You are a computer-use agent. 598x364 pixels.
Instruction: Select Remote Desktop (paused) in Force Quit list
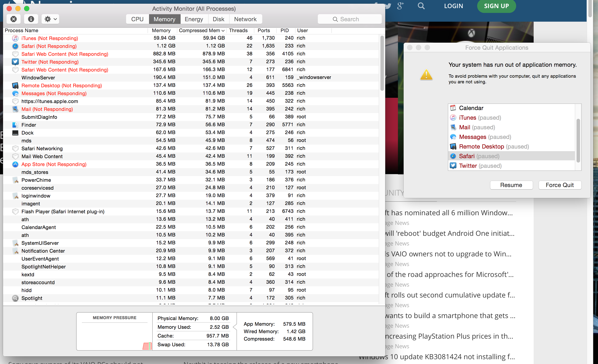point(511,147)
